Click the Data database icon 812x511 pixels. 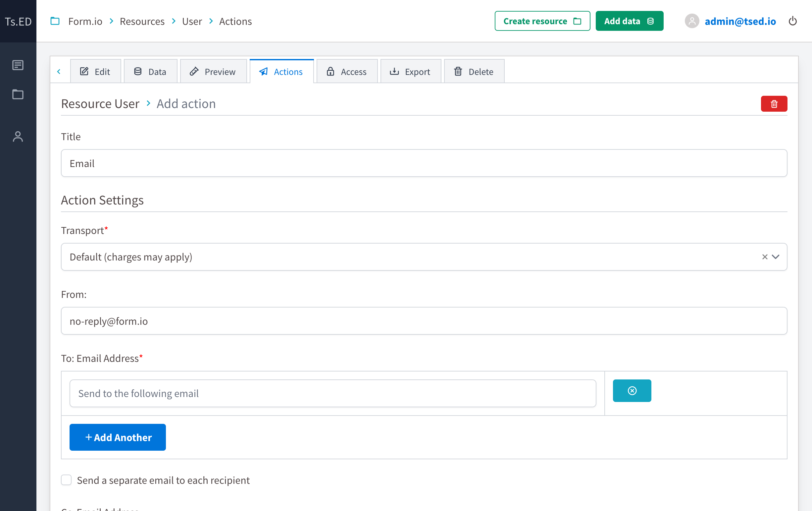(x=137, y=71)
